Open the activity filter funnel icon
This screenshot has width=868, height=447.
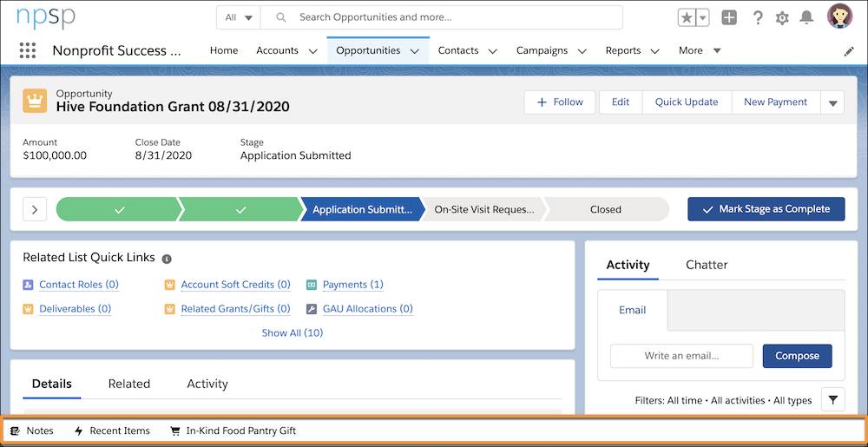click(832, 399)
